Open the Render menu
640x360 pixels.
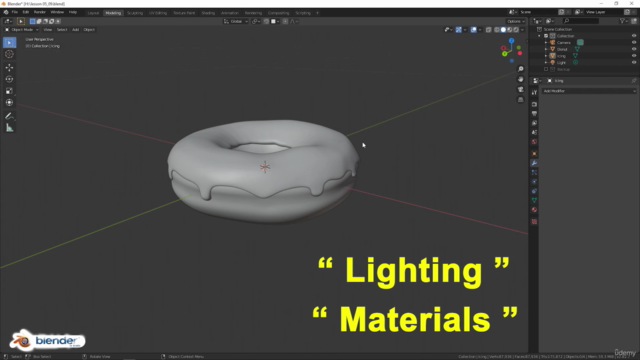tap(40, 12)
